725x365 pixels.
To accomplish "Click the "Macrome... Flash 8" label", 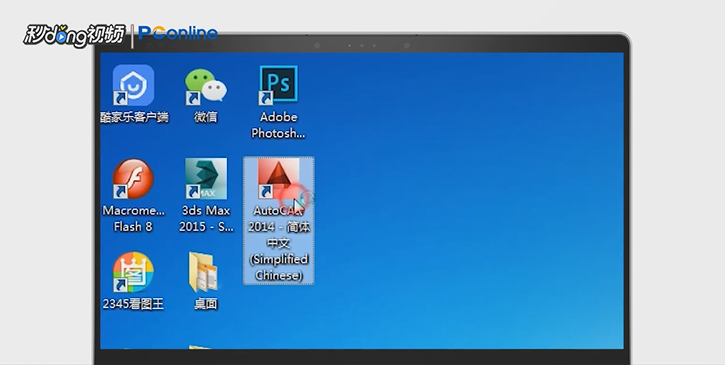I will (x=134, y=218).
